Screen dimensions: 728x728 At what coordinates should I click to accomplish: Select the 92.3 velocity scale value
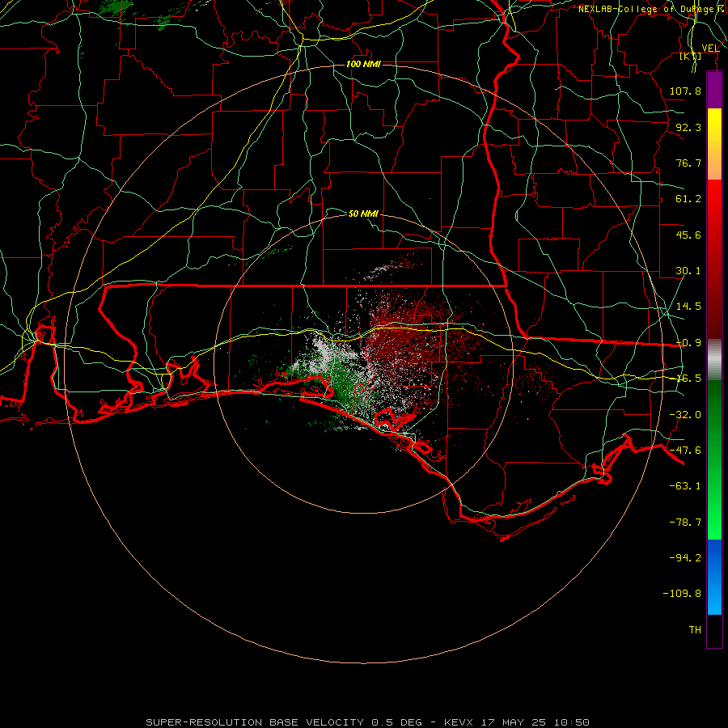point(688,127)
